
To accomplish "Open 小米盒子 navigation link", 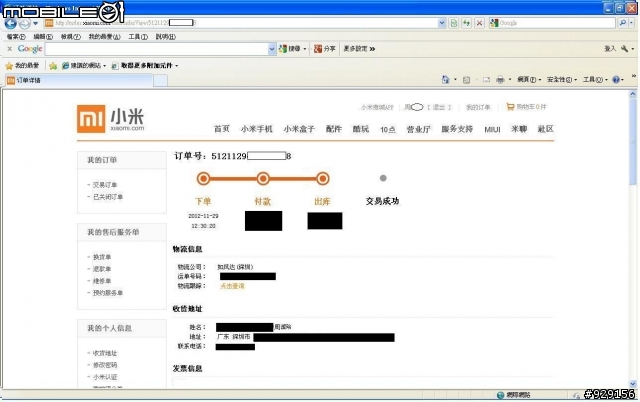I will 299,129.
